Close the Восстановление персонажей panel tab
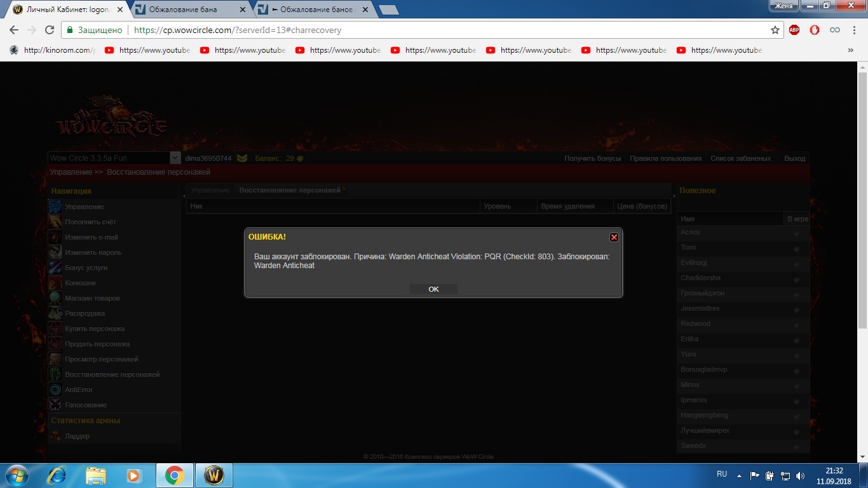Viewport: 868px width, 488px height. pyautogui.click(x=345, y=189)
